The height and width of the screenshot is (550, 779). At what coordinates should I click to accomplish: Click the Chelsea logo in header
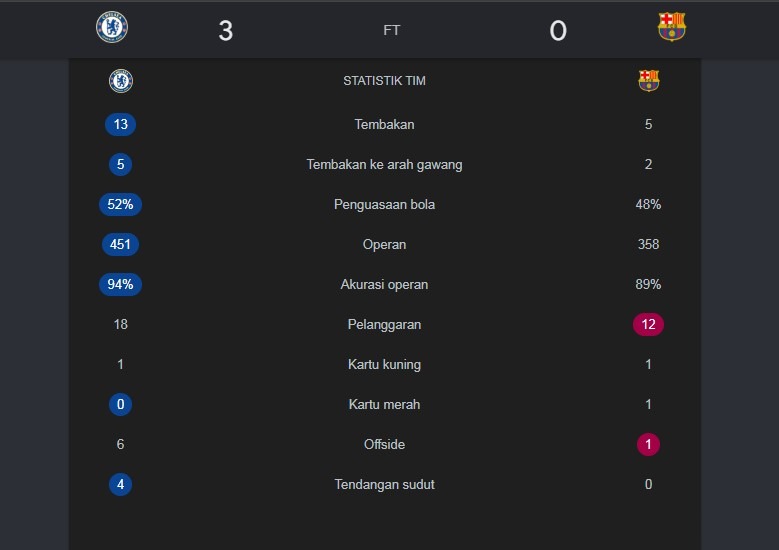pyautogui.click(x=111, y=28)
